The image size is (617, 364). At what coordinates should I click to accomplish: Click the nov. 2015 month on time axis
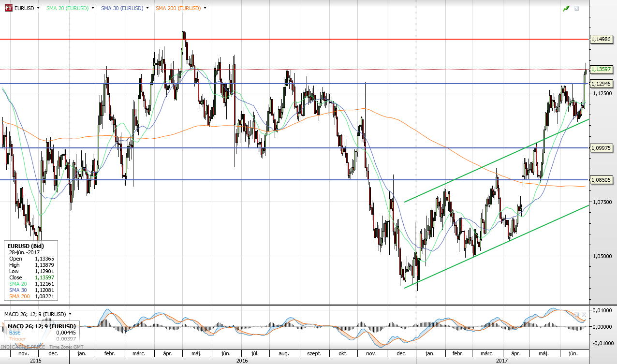24,354
